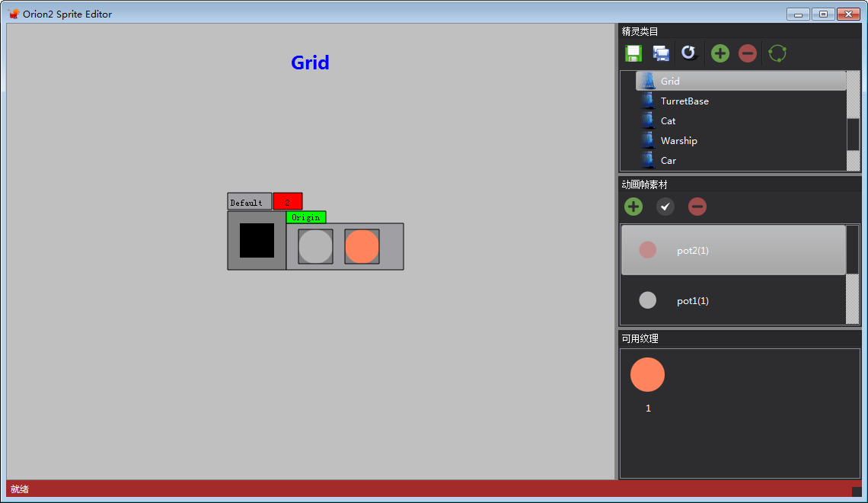Delete the animation frame with red minus
868x503 pixels.
(697, 207)
